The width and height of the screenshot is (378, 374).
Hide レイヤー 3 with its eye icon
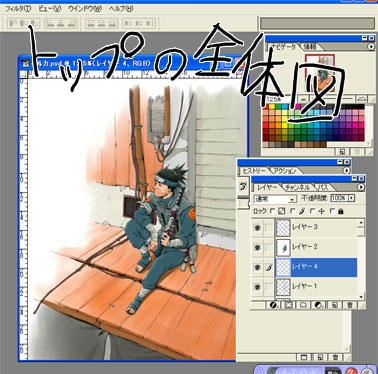258,228
